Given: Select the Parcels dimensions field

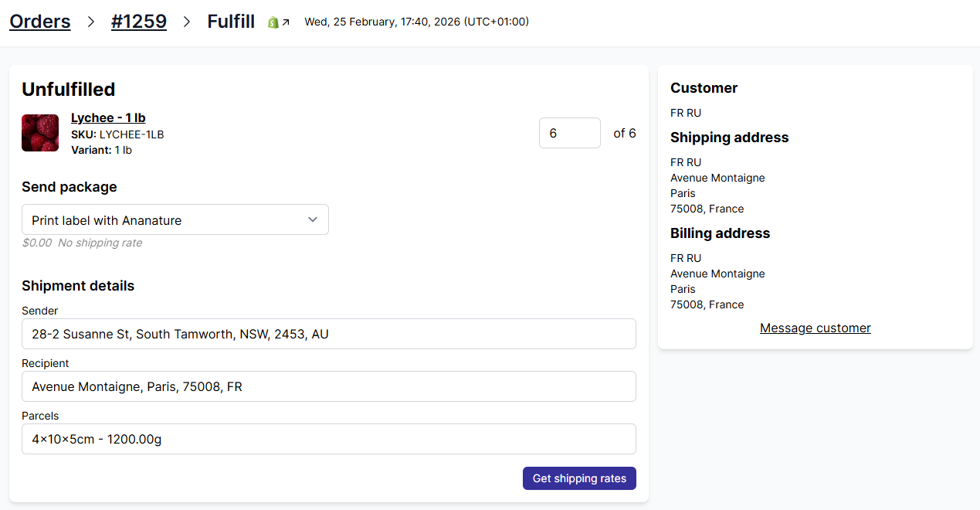Looking at the screenshot, I should click(x=329, y=439).
